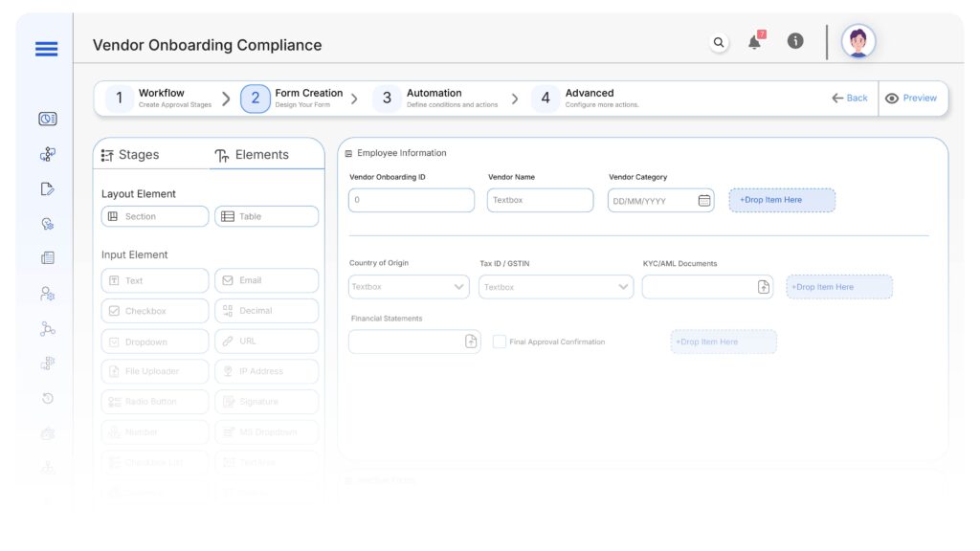Click the Back button
The width and height of the screenshot is (980, 551).
[850, 98]
